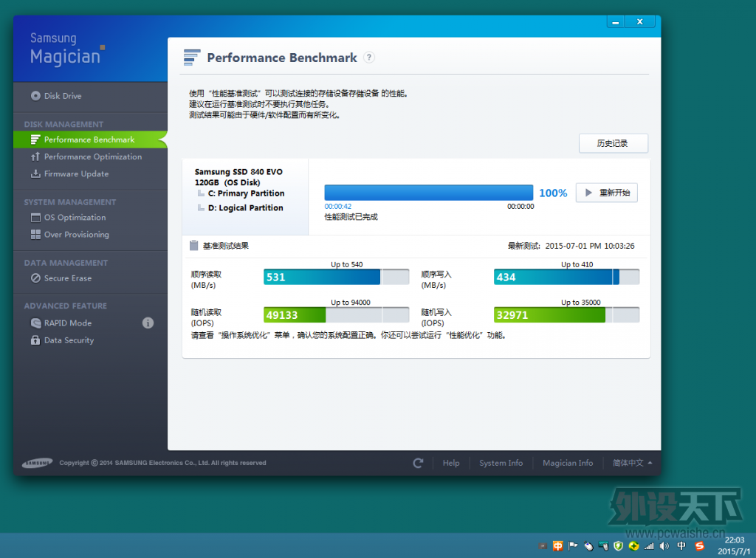Open Magician Info from the footer
The image size is (756, 558).
click(568, 463)
